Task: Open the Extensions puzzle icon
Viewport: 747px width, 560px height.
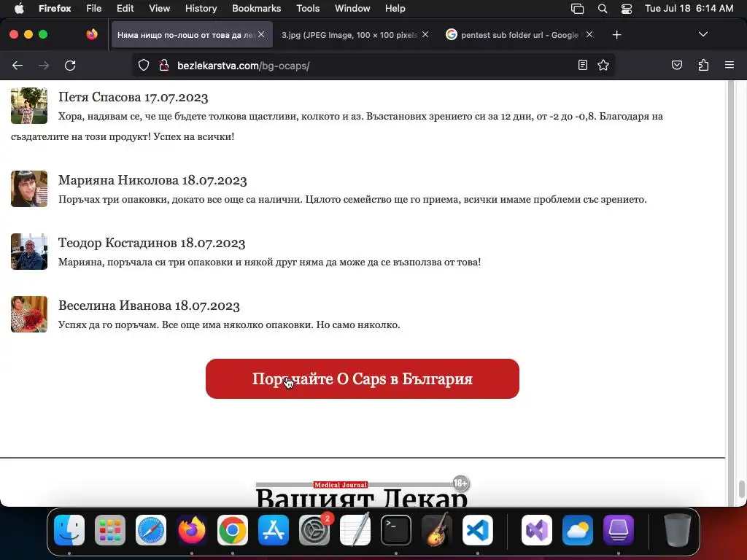Action: pyautogui.click(x=703, y=65)
